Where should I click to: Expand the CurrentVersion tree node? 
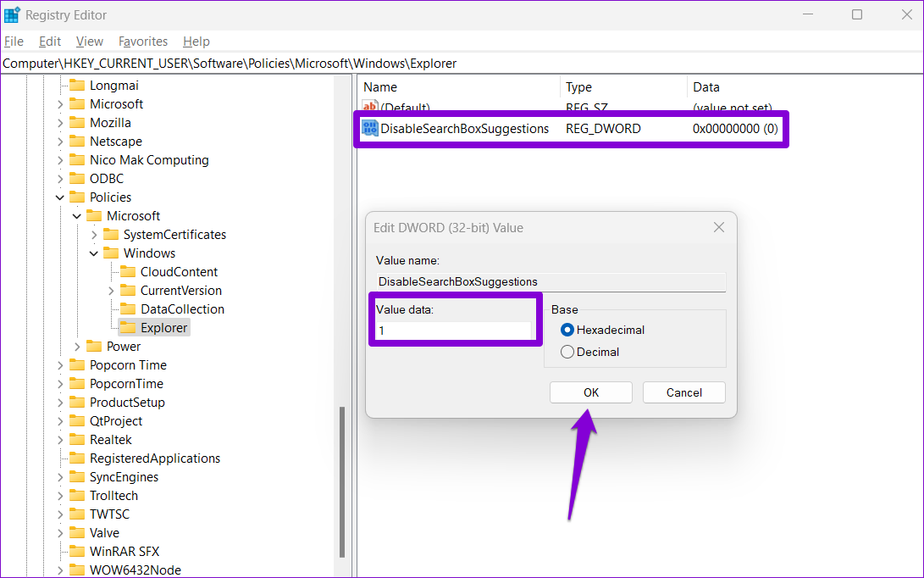(x=111, y=291)
